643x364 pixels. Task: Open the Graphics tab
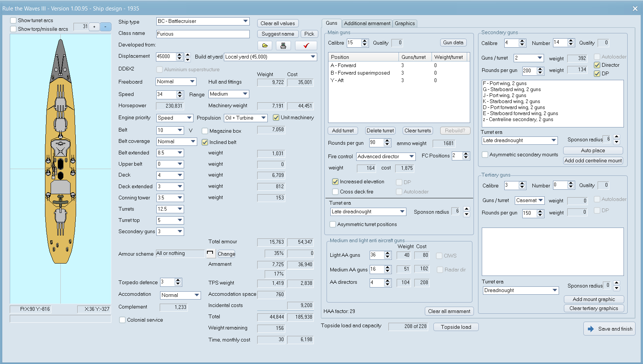coord(405,23)
